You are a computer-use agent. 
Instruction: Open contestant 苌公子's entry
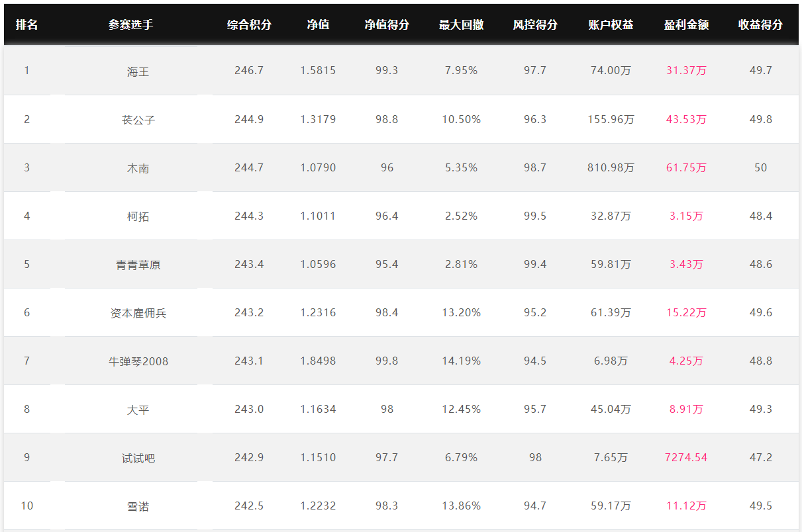tap(138, 120)
